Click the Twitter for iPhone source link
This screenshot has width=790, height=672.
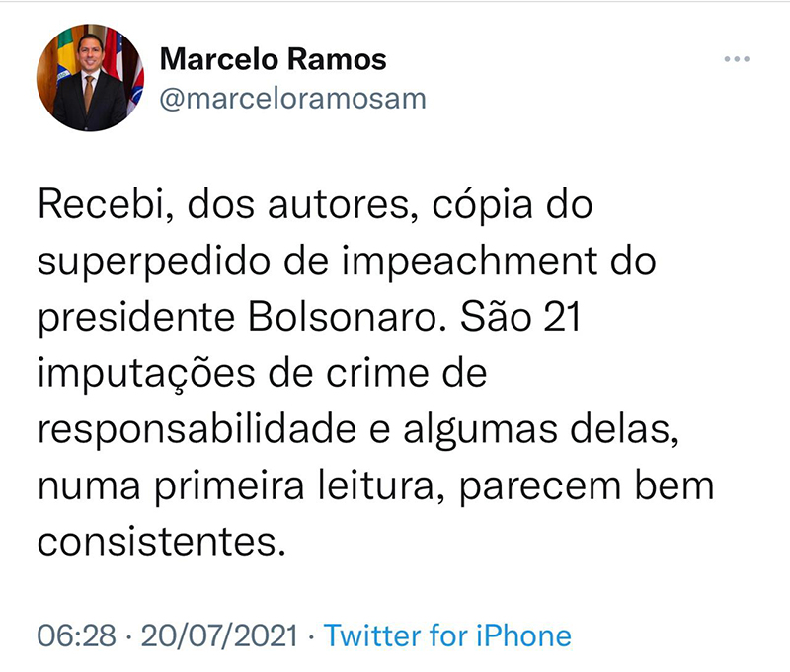pyautogui.click(x=447, y=635)
